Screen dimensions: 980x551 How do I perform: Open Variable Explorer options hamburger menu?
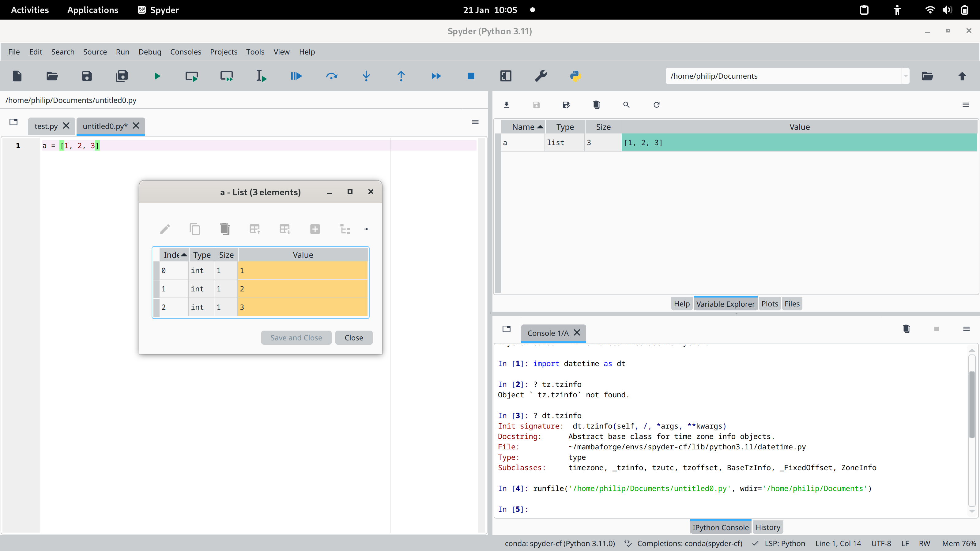click(x=966, y=105)
